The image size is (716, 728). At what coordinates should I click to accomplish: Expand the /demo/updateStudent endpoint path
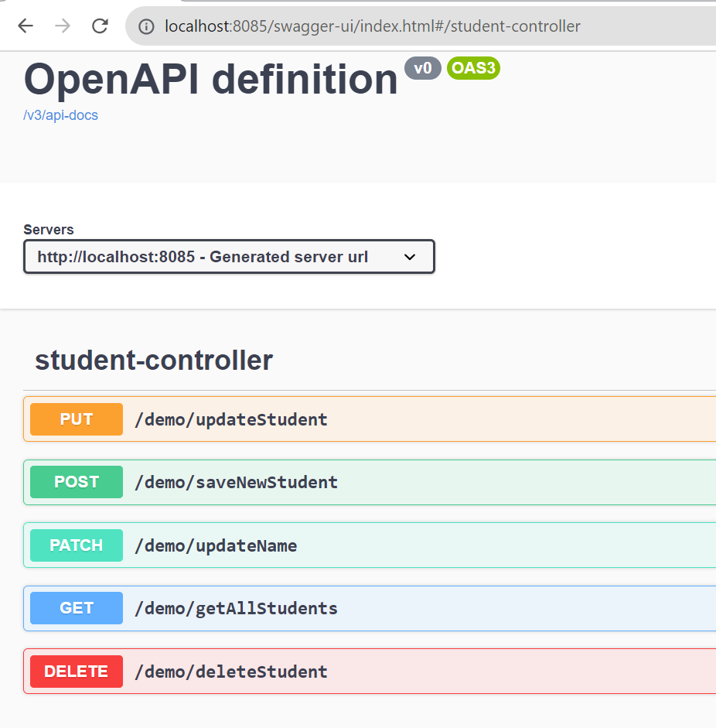click(231, 420)
